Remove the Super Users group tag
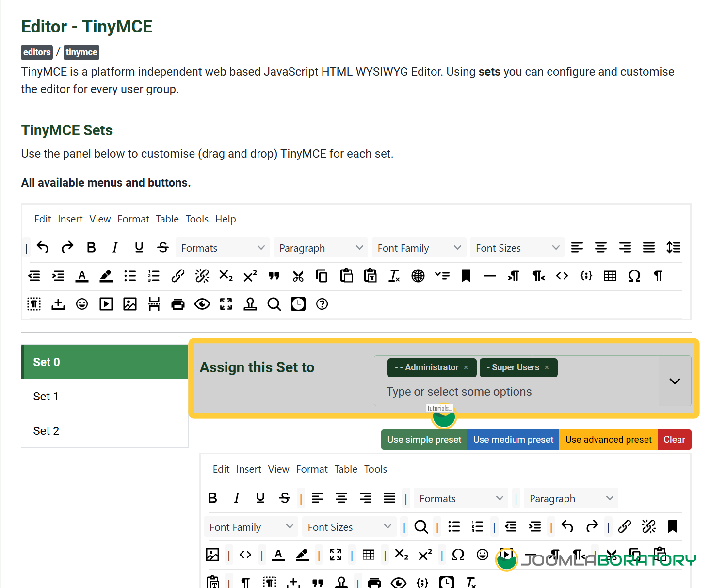This screenshot has height=588, width=710. [x=547, y=368]
